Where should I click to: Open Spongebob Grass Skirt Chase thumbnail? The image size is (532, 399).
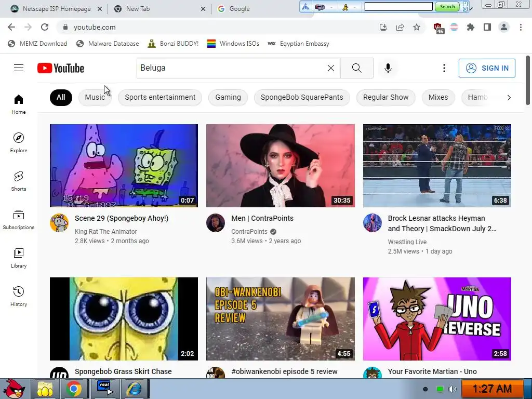(124, 318)
